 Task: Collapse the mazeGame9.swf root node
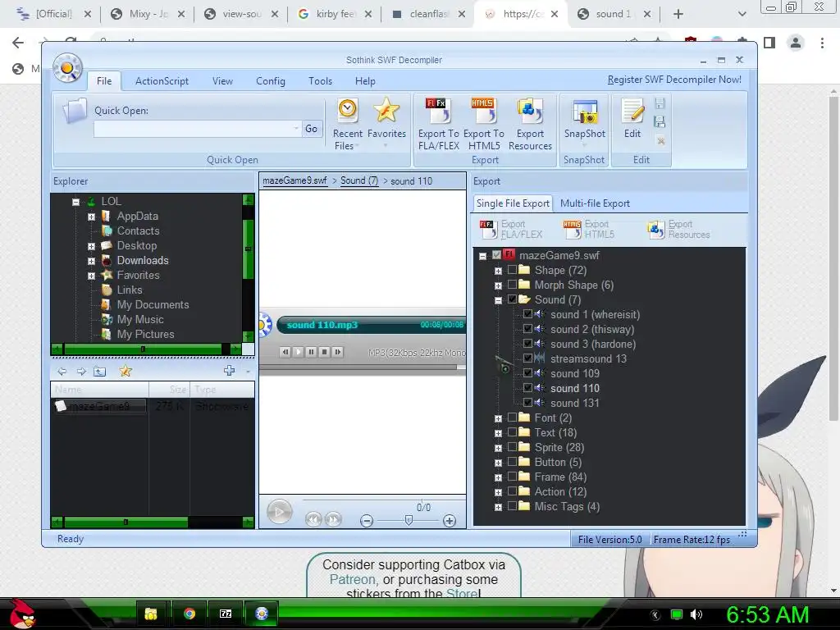[482, 256]
